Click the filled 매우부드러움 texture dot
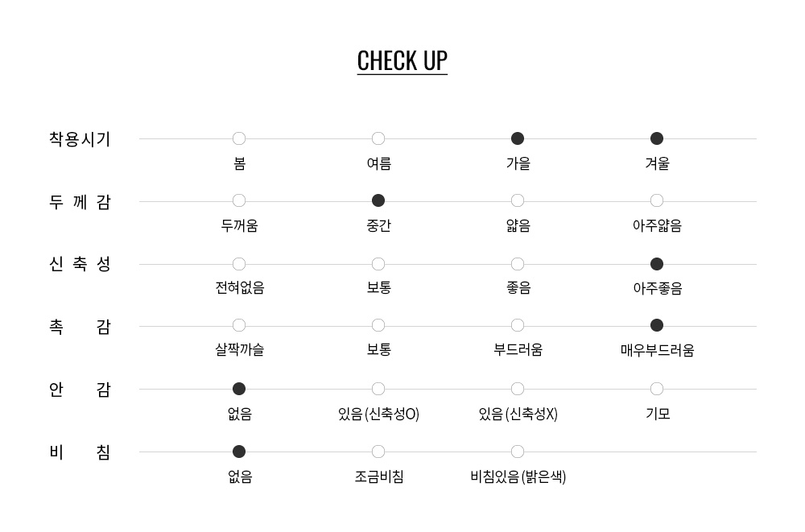Viewport: 805px width, 532px height. coord(657,326)
